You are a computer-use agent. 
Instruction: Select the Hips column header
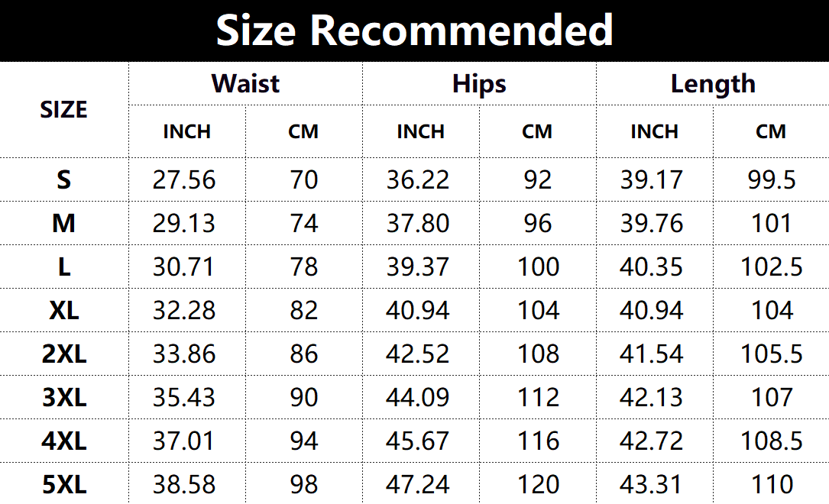click(x=479, y=83)
